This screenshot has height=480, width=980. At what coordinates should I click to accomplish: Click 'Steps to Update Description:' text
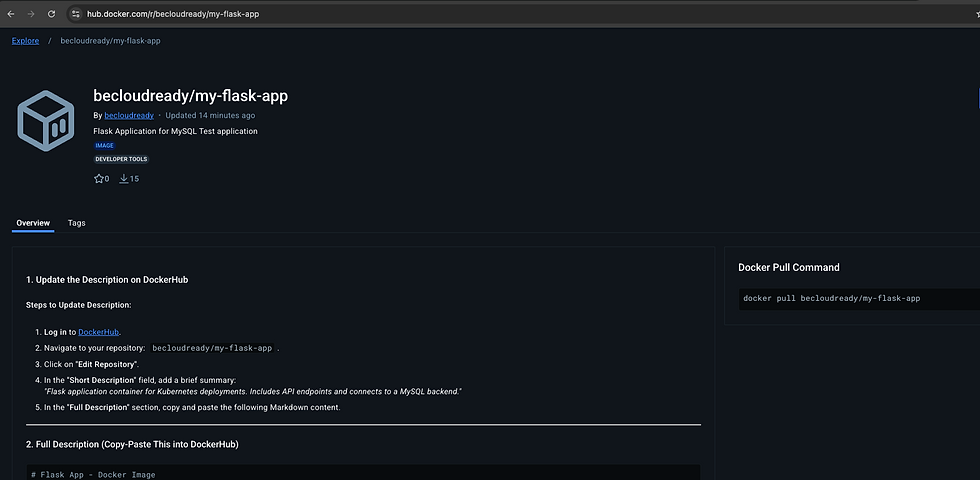(x=79, y=306)
